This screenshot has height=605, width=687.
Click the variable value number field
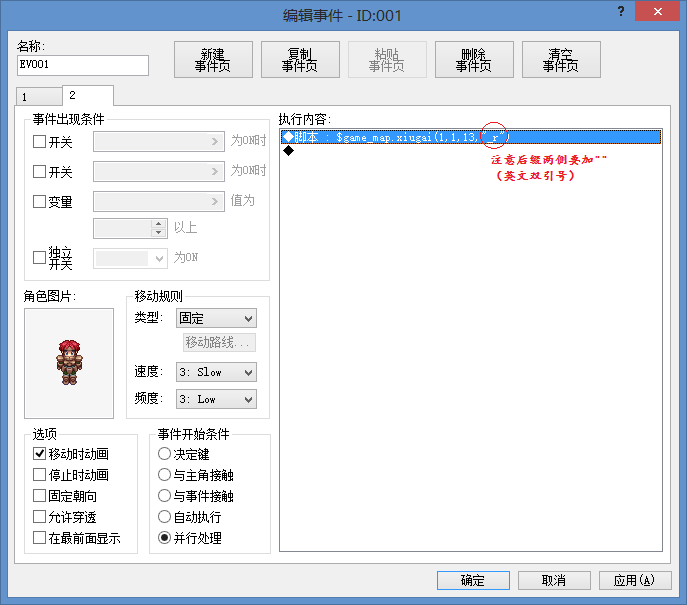point(123,228)
